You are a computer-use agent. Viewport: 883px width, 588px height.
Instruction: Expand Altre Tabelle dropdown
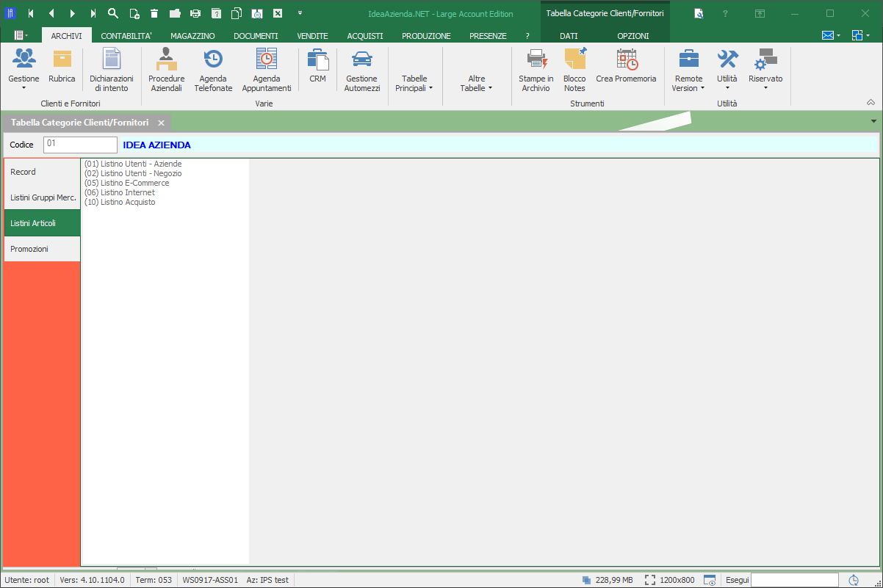[476, 83]
